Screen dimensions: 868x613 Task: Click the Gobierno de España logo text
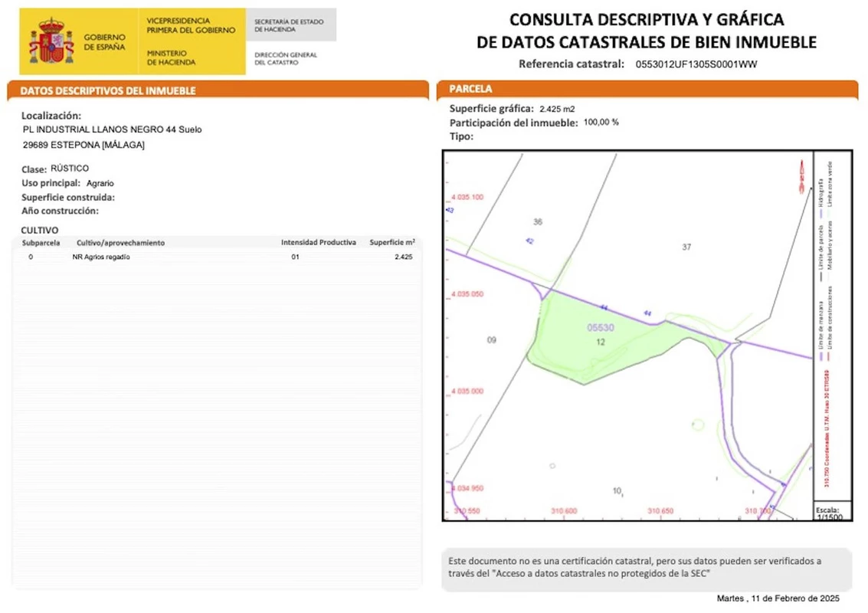coord(104,42)
